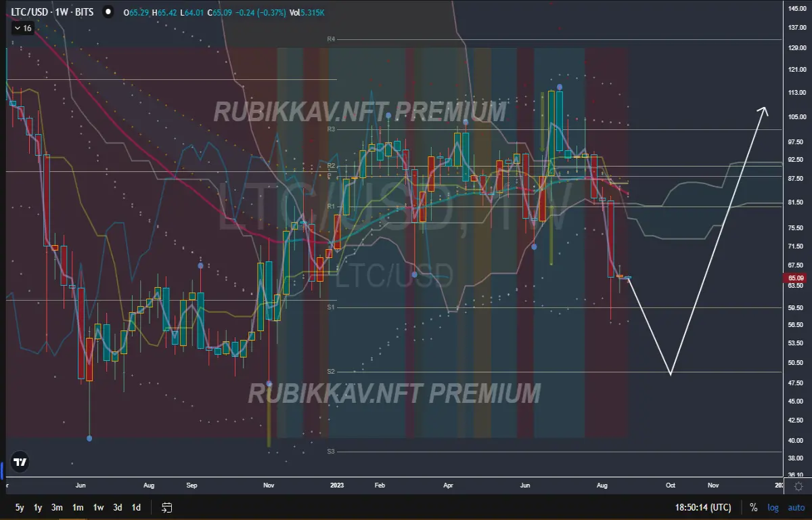The height and width of the screenshot is (520, 812).
Task: Click the S1 pivot level label
Action: point(331,307)
